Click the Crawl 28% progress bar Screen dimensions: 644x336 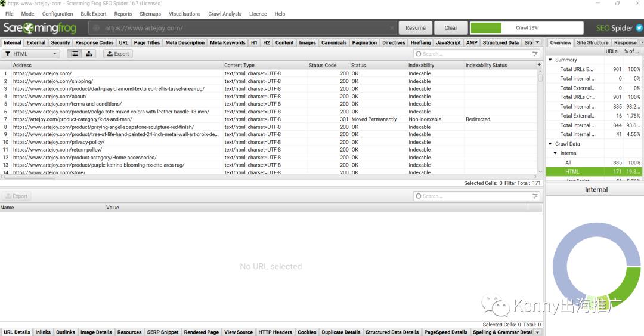click(x=526, y=28)
